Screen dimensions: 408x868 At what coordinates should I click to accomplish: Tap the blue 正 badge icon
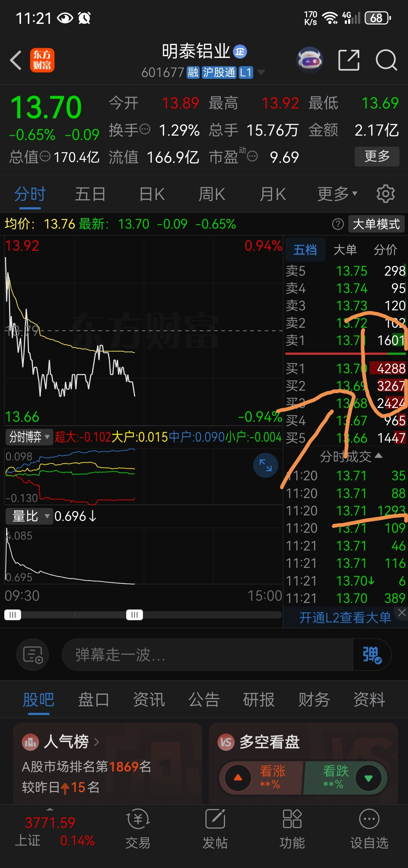(x=240, y=52)
